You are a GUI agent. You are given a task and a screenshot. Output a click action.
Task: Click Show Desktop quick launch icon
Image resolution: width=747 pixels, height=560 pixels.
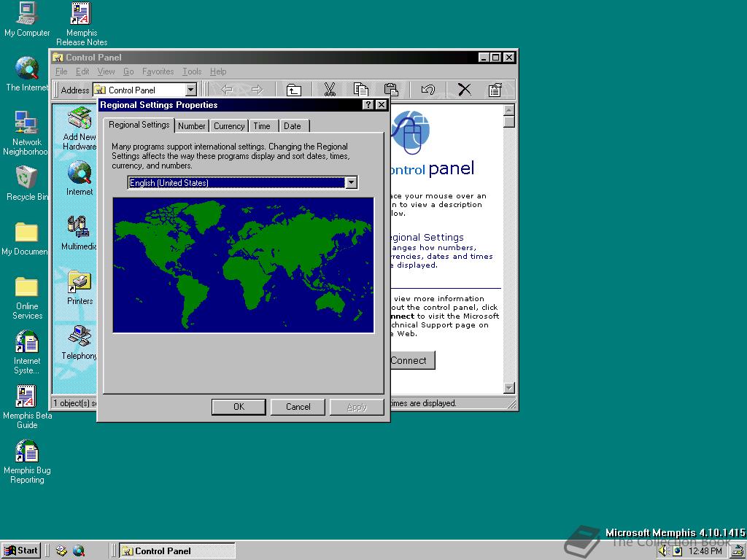tap(61, 551)
